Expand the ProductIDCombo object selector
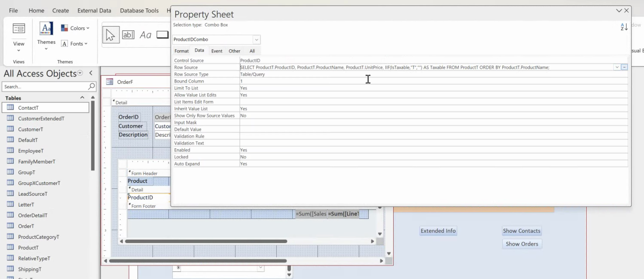 pyautogui.click(x=256, y=40)
